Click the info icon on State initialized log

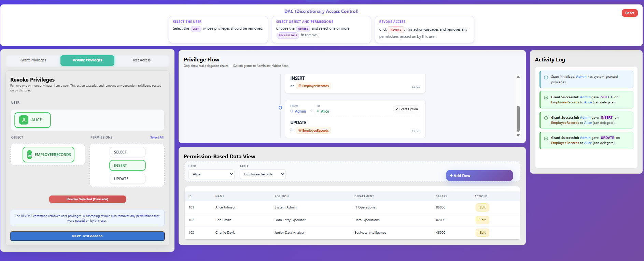pos(546,77)
